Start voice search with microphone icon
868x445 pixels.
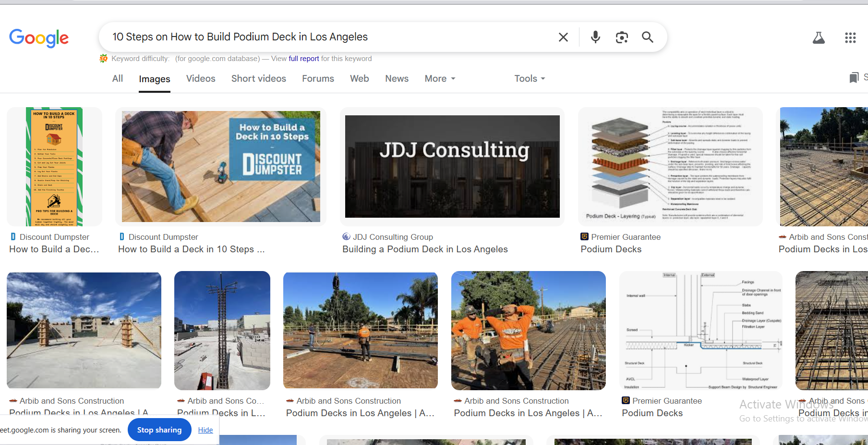click(x=595, y=37)
